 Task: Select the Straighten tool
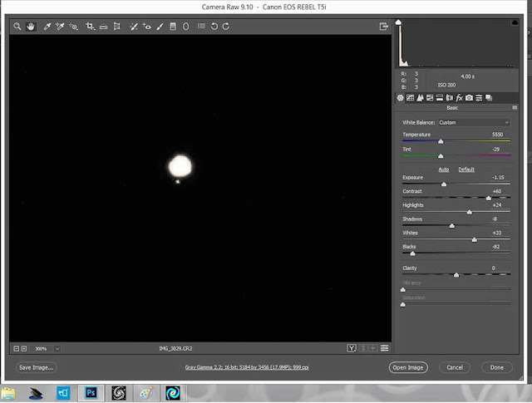point(103,26)
